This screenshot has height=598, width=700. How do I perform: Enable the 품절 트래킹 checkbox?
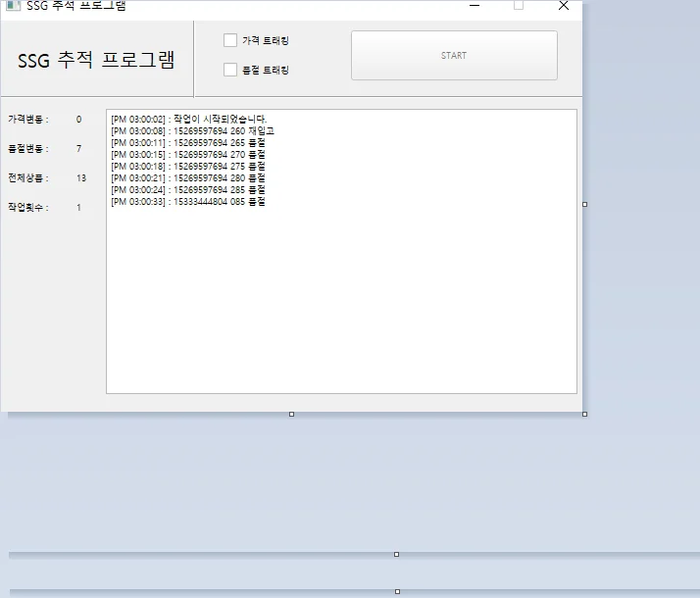pos(230,70)
